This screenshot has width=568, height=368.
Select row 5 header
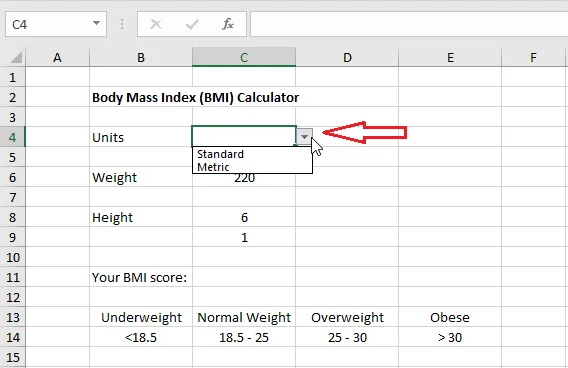[x=13, y=157]
